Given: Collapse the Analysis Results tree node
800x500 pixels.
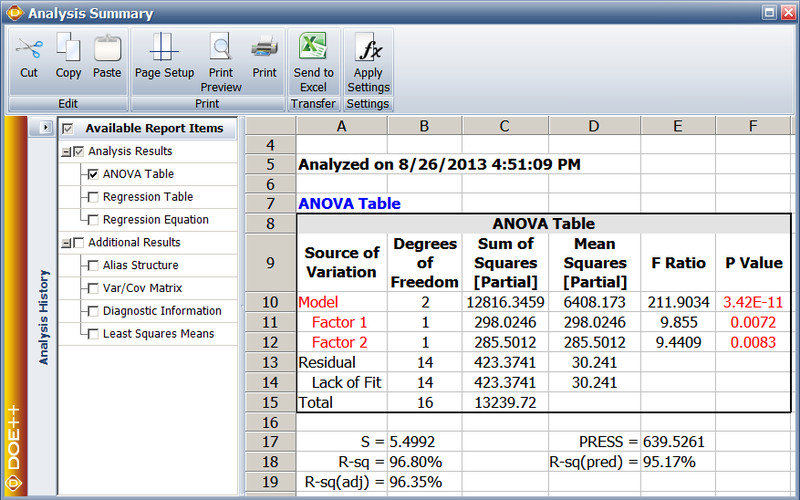Looking at the screenshot, I should [x=66, y=152].
